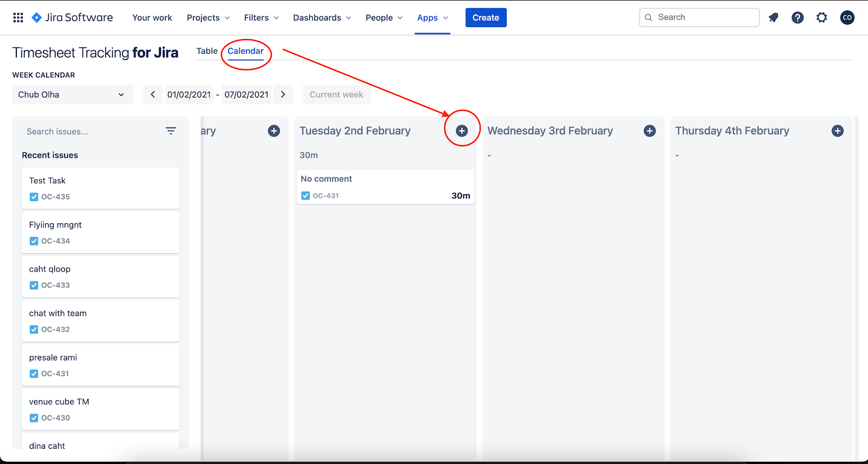Click the OC-433 issue type checkbox icon
Screen dimensions: 868x464
coord(34,285)
